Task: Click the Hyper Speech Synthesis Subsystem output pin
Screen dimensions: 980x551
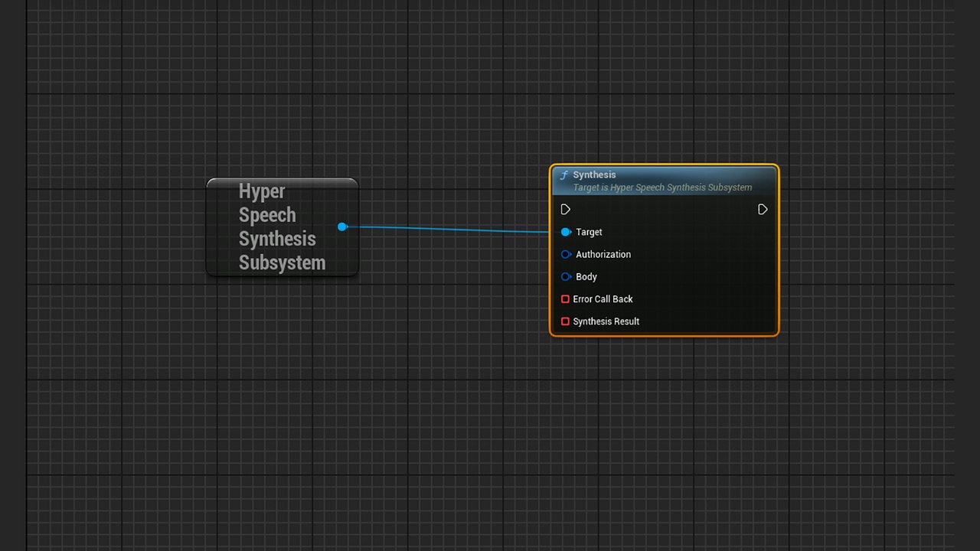Action: click(x=342, y=227)
